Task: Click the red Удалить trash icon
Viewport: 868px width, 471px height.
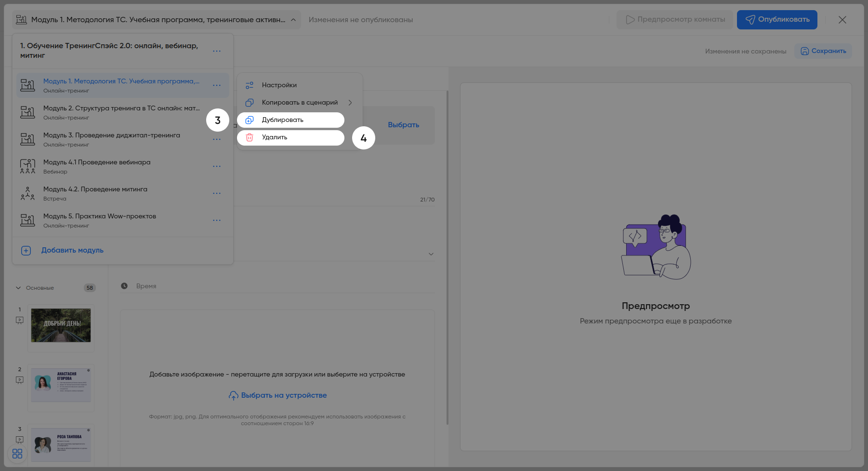Action: [x=250, y=137]
